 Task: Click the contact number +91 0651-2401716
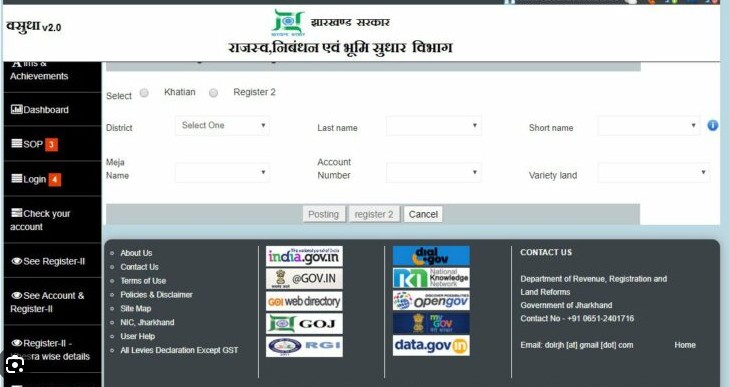(600, 319)
